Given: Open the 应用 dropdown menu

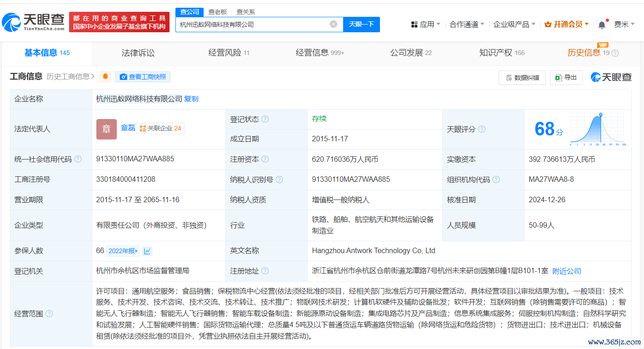Looking at the screenshot, I should (x=425, y=25).
